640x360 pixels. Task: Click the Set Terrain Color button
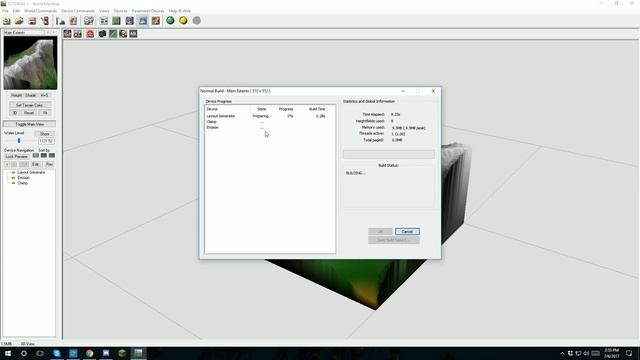tap(30, 105)
